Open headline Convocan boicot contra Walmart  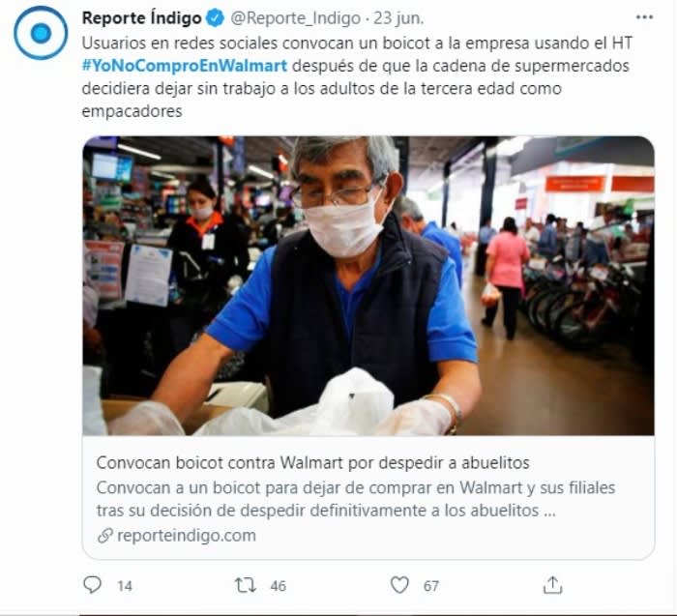312,463
